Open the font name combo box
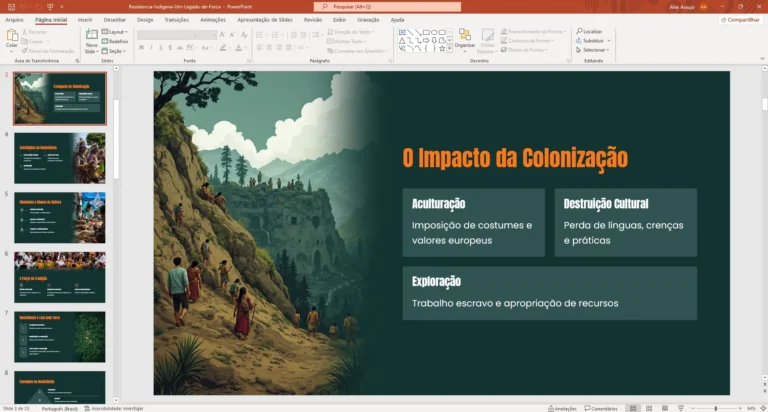The height and width of the screenshot is (412, 768). (x=168, y=35)
